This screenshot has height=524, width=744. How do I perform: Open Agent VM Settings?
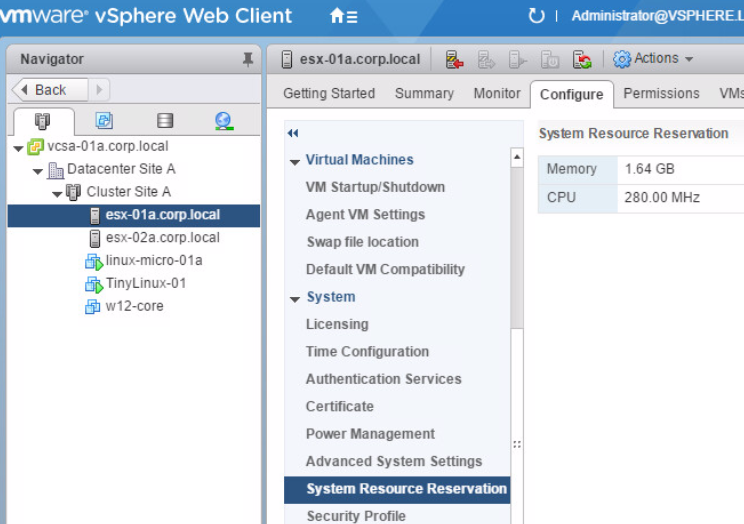coord(365,215)
